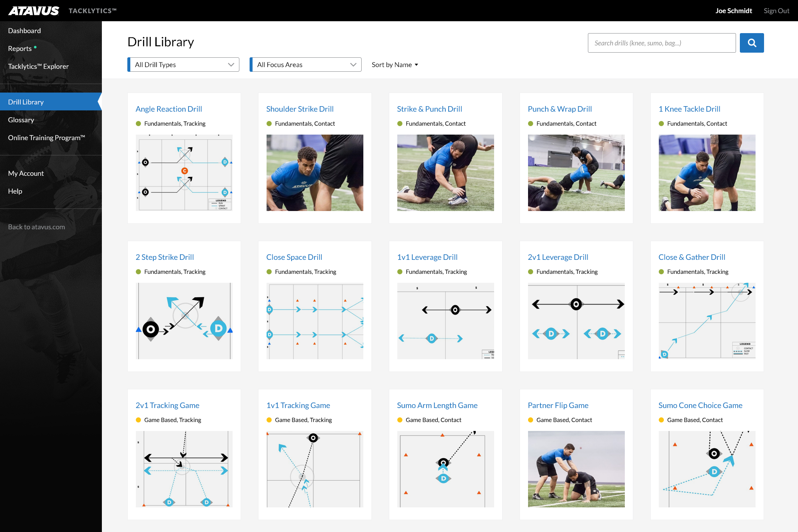The width and height of the screenshot is (798, 532).
Task: Open the Sort by Name menu
Action: 395,65
